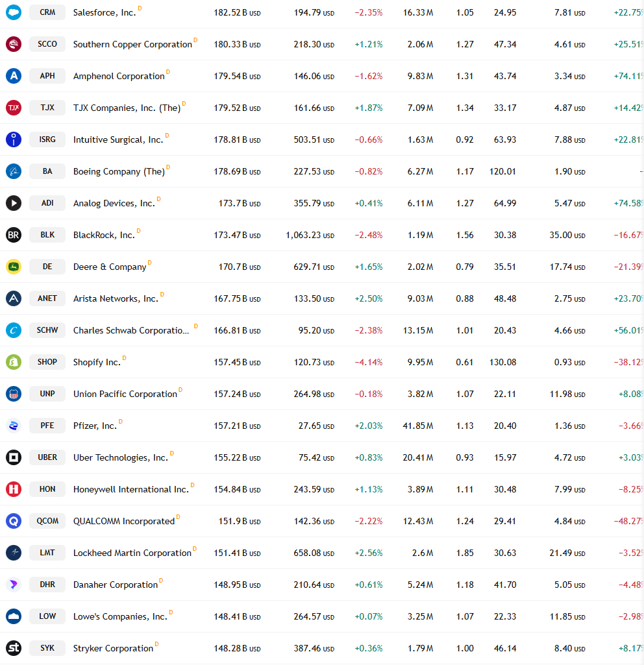The image size is (644, 665).
Task: Click Salesforce market cap 182.52 B USD
Action: point(237,13)
